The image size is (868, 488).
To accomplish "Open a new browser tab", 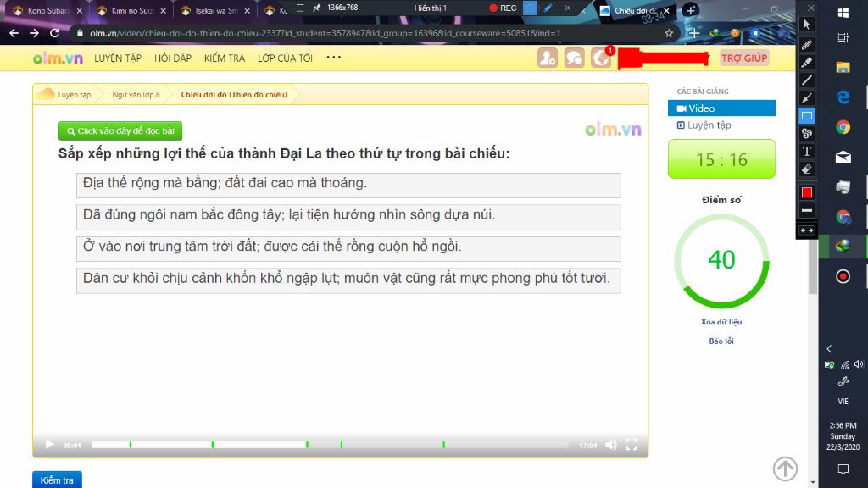I will coord(690,10).
